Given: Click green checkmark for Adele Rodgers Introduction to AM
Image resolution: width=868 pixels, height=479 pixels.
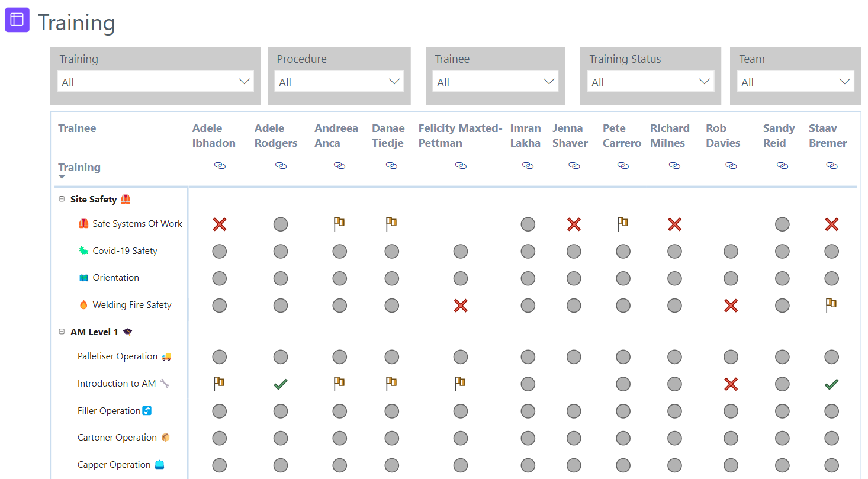Looking at the screenshot, I should [281, 384].
